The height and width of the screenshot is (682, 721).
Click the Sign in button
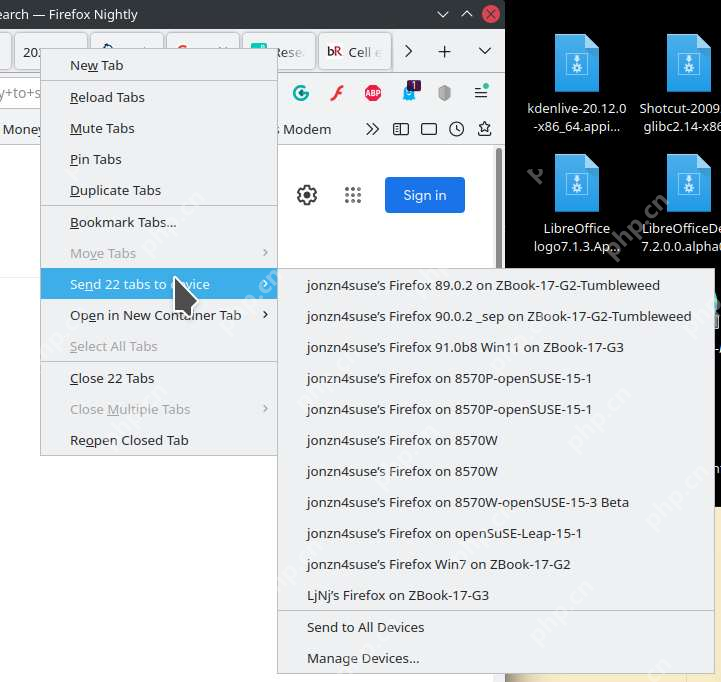[x=425, y=195]
